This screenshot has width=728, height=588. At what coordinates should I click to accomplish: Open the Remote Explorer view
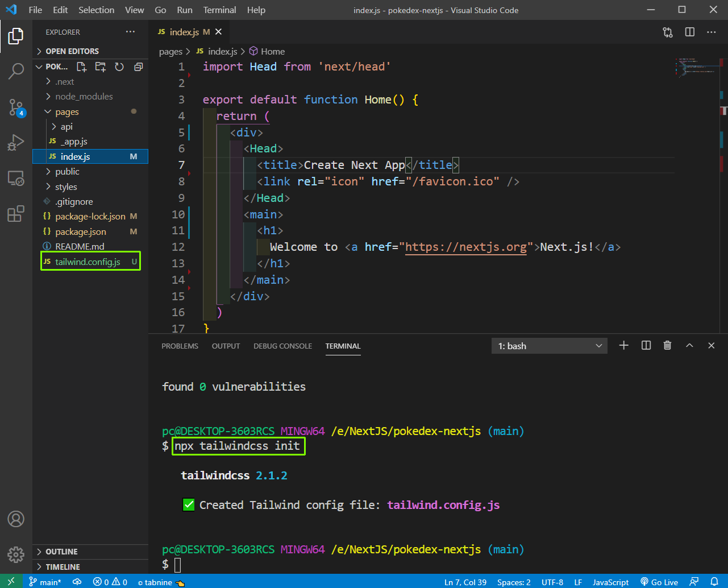[x=16, y=179]
